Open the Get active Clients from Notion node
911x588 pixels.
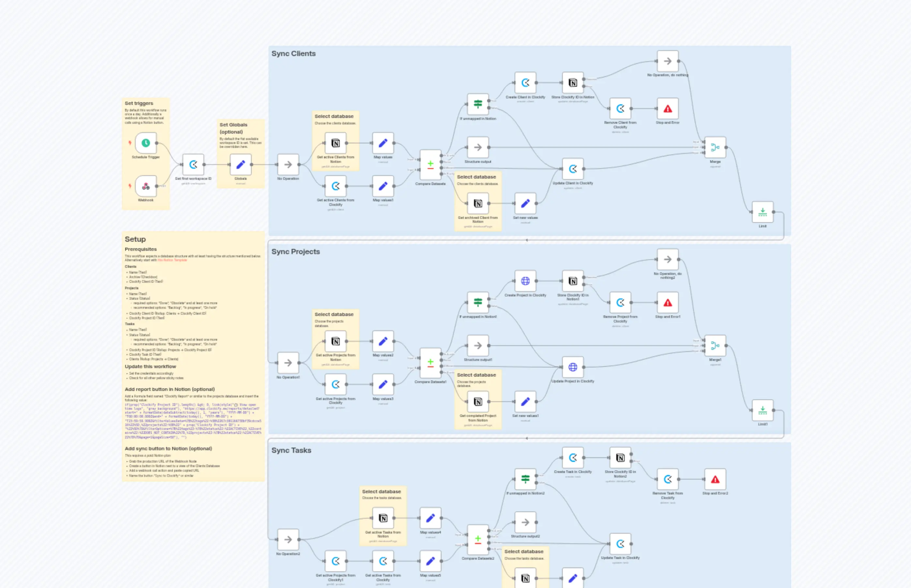[x=335, y=143]
